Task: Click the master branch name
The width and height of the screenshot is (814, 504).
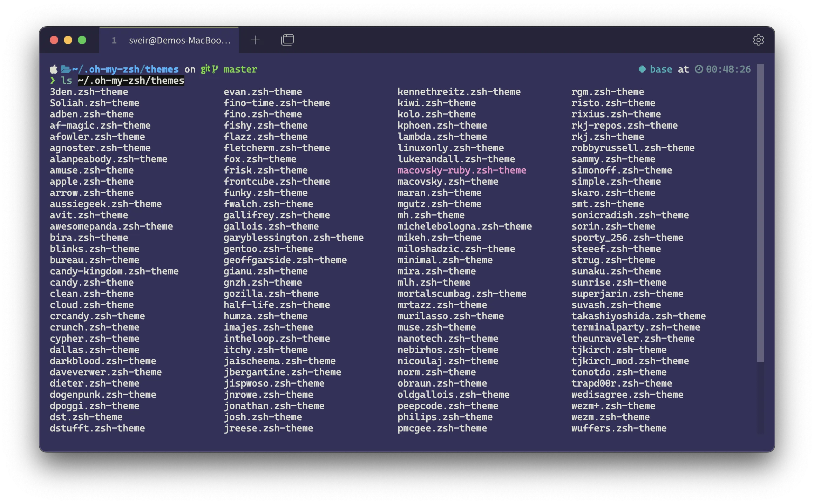Action: [240, 69]
